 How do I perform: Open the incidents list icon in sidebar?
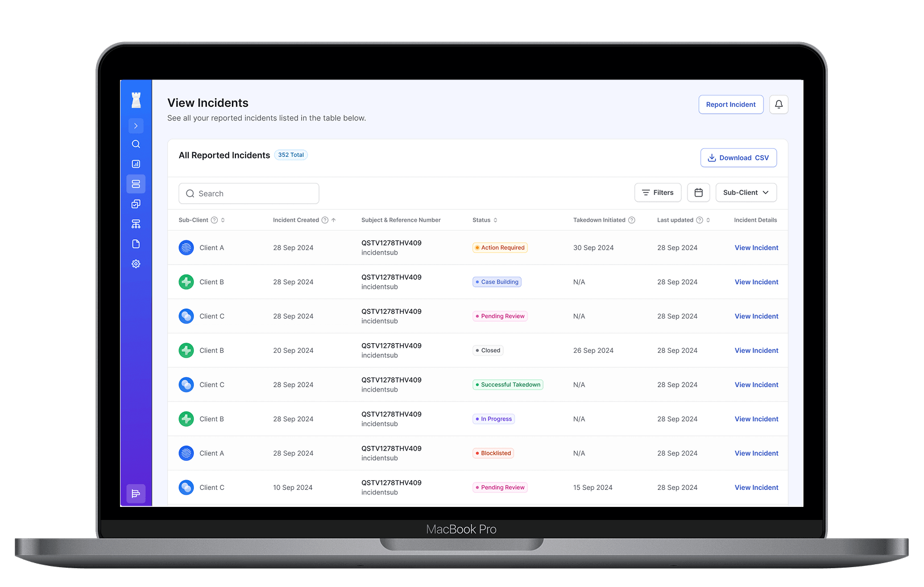(x=136, y=184)
